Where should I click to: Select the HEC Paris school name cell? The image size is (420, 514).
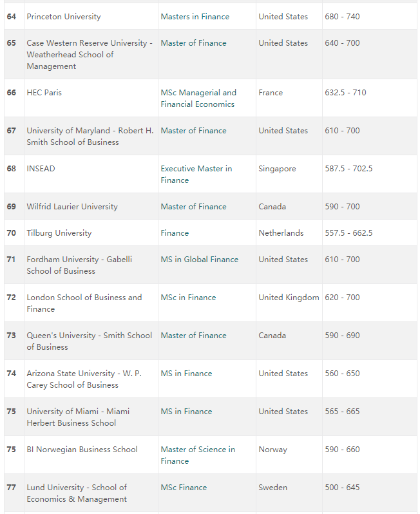coord(91,98)
